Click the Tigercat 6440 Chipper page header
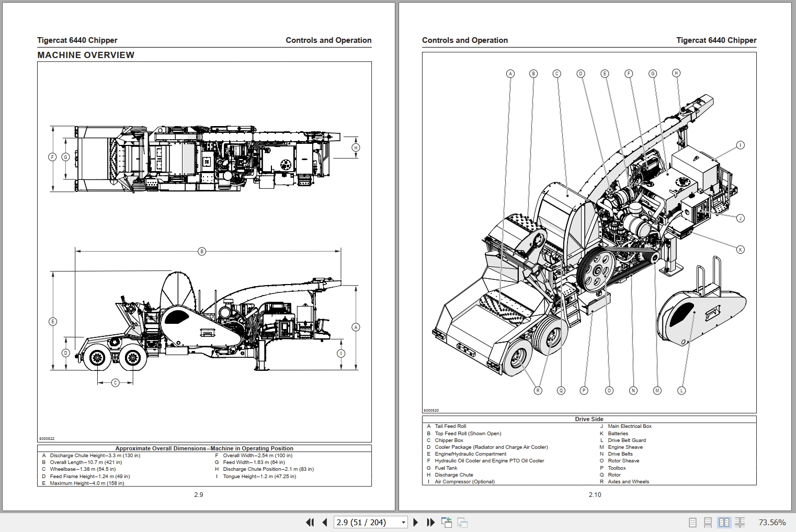The width and height of the screenshot is (796, 532). (77, 40)
